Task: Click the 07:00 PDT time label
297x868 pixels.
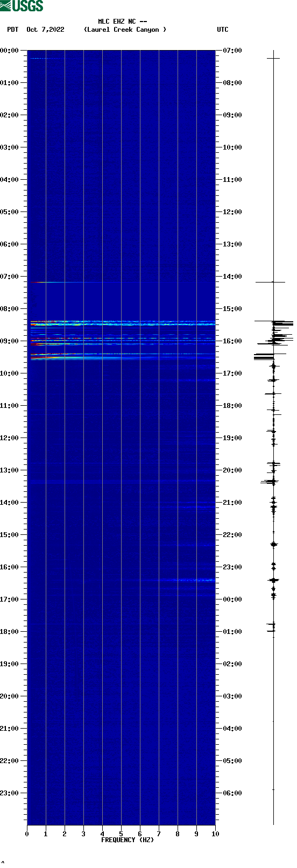Action: 10,277
